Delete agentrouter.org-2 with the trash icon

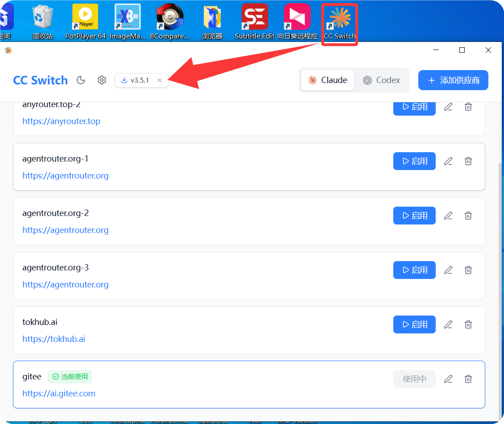[x=468, y=216]
